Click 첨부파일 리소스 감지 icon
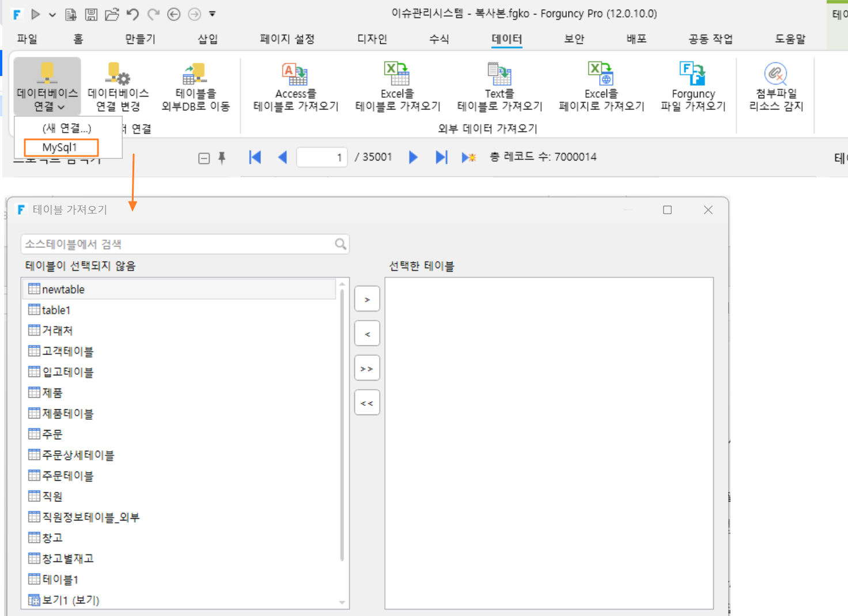The height and width of the screenshot is (616, 848). point(775,74)
